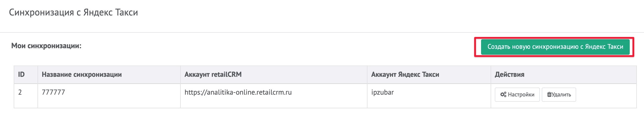Click the gear icon in Настройки button
Image resolution: width=644 pixels, height=125 pixels.
coord(503,95)
